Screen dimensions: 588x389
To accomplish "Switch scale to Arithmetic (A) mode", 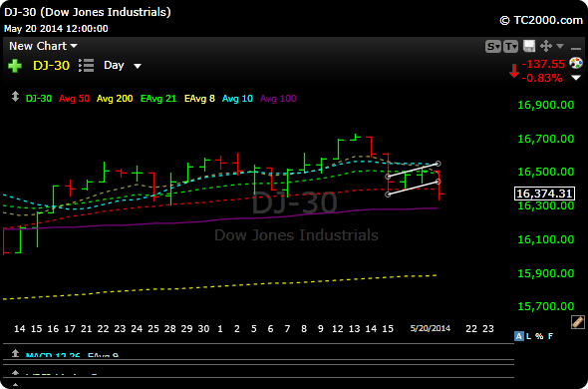I will click(519, 336).
